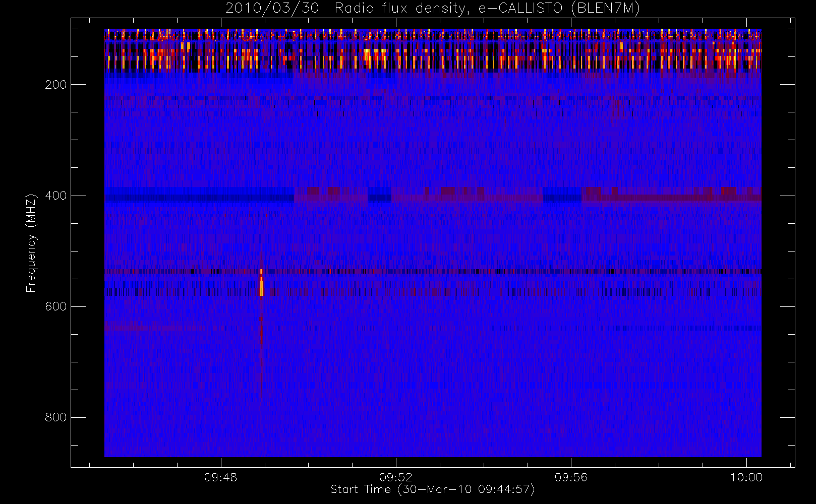Click the 'Frequency (MHZ)' y-axis label
Screen dimensions: 816x504
click(31, 243)
